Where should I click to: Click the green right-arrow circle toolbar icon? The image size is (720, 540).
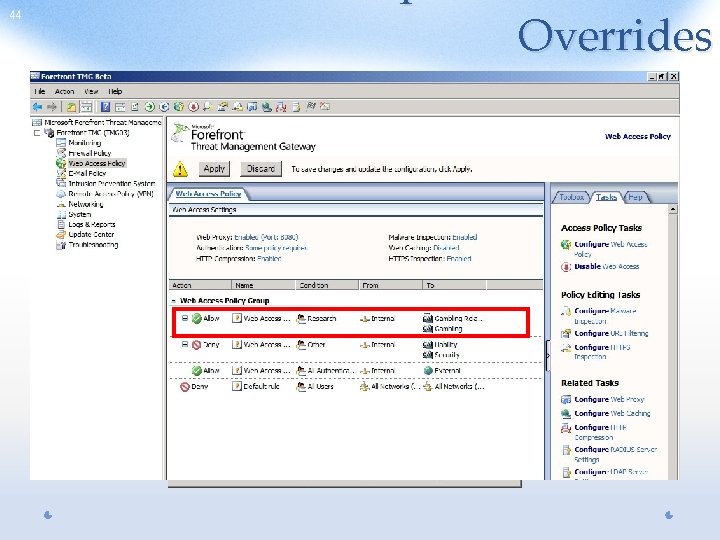149,107
